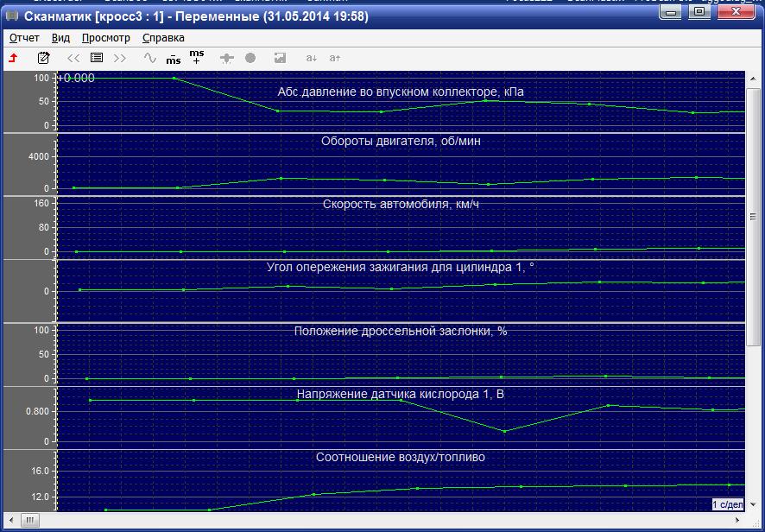Open the Вид menu
Viewport: 765px width, 532px height.
pos(61,38)
